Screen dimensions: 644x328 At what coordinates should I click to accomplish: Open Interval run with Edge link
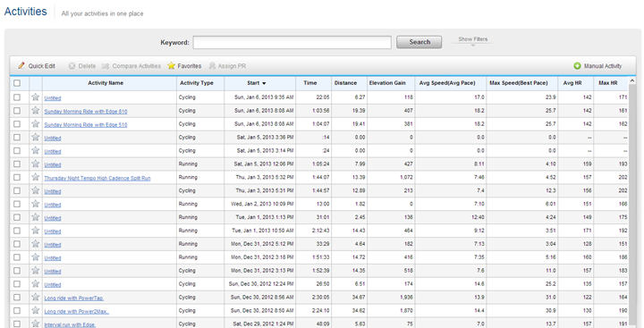pos(70,324)
